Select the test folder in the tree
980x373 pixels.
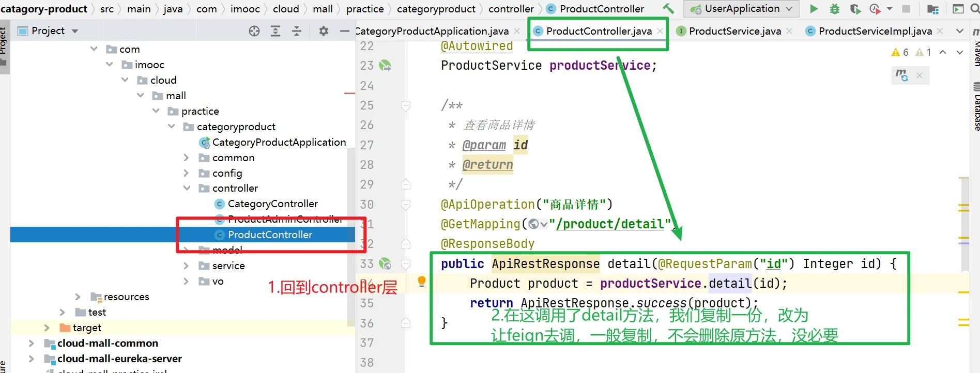(x=97, y=312)
